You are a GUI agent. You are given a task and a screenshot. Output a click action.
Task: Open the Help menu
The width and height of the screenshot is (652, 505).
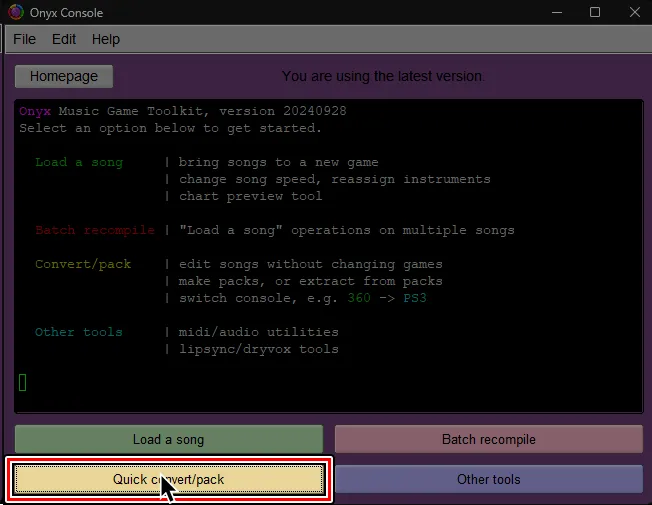pyautogui.click(x=106, y=39)
